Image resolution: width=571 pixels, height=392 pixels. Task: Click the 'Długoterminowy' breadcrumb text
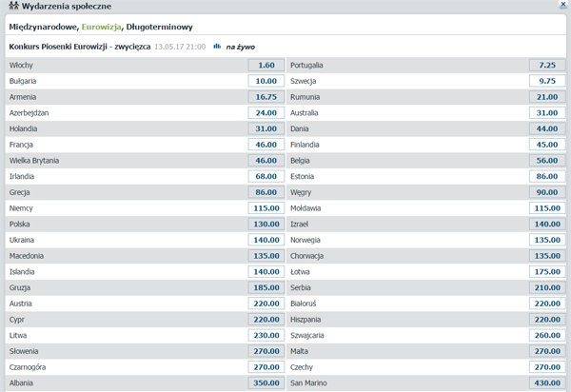159,28
